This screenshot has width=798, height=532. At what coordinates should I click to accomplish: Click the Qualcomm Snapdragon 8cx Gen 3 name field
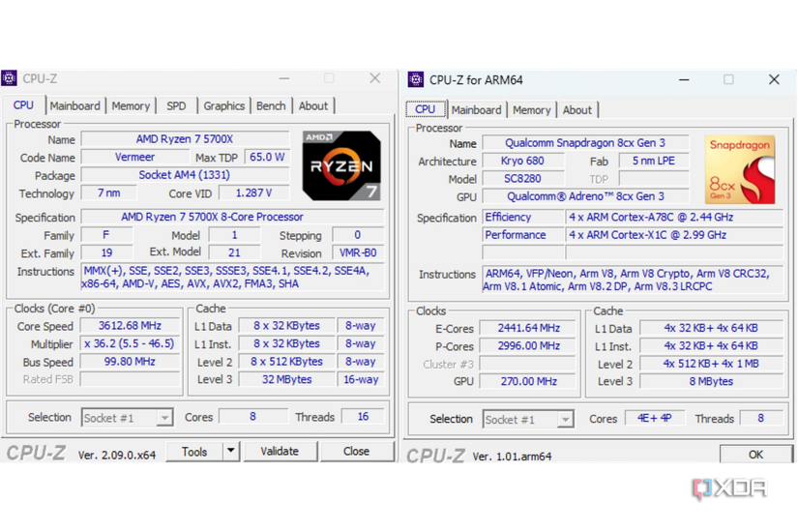tap(585, 143)
